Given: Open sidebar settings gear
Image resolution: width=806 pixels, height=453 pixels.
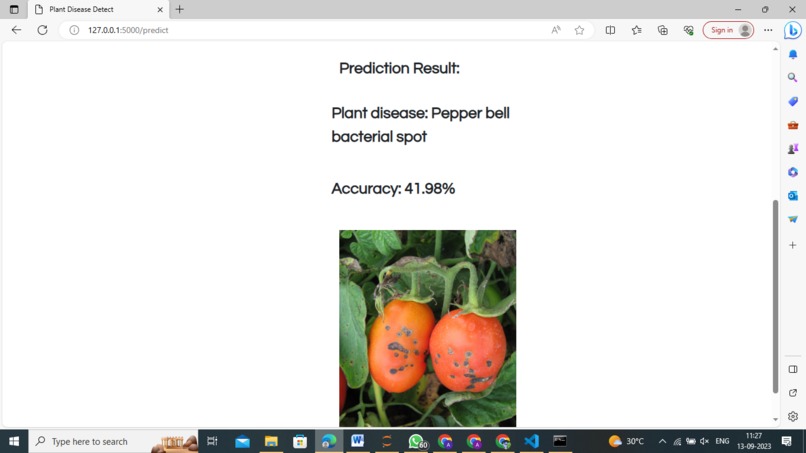Looking at the screenshot, I should coord(793,416).
